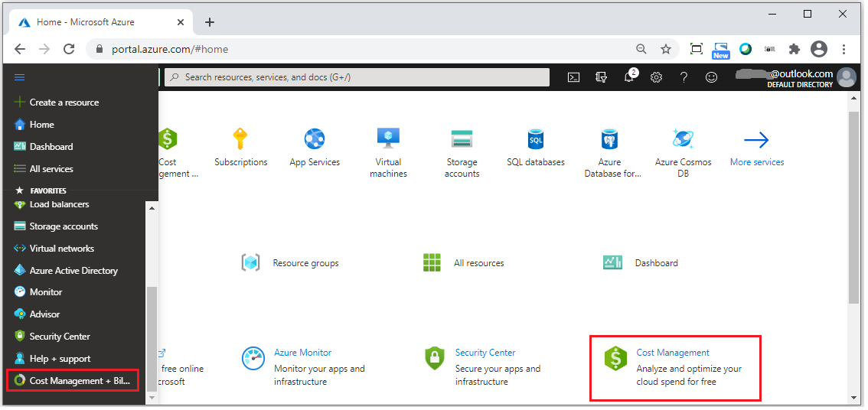Click the main page vertical scrollbar
The height and width of the screenshot is (410, 868).
click(x=853, y=207)
